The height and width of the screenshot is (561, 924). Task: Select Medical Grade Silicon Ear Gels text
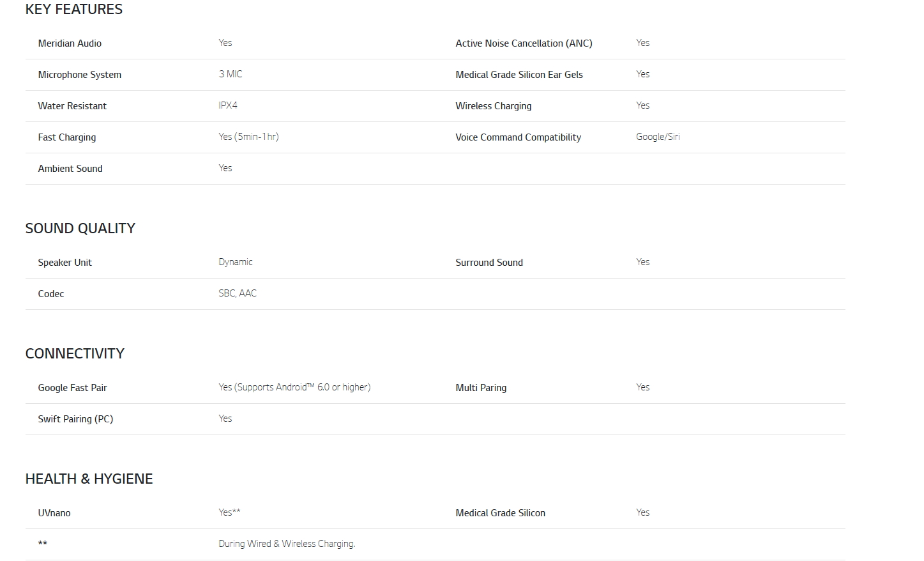[x=519, y=75]
